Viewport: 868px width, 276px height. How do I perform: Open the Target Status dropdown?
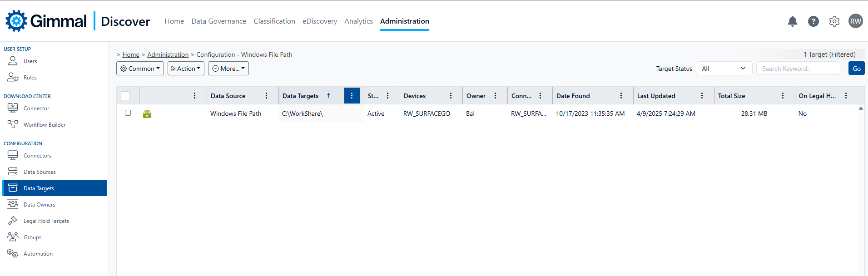[724, 69]
